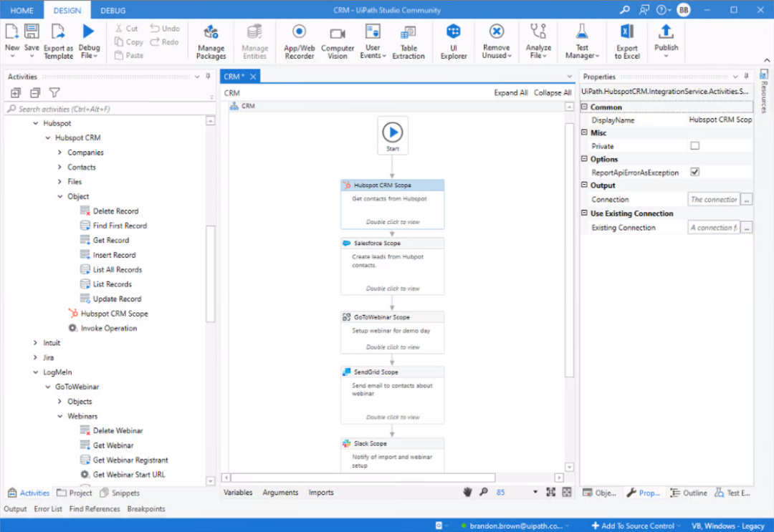The height and width of the screenshot is (532, 774).
Task: Click the feedback icon in title bar
Action: [644, 10]
